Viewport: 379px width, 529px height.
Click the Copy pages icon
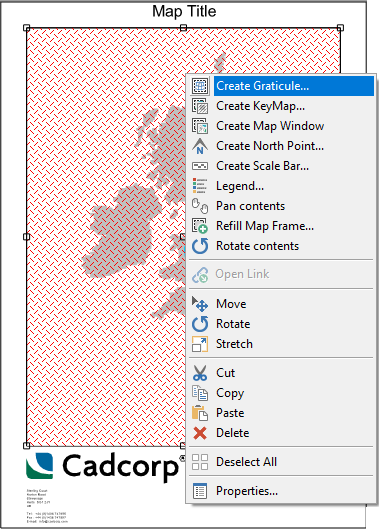click(200, 393)
